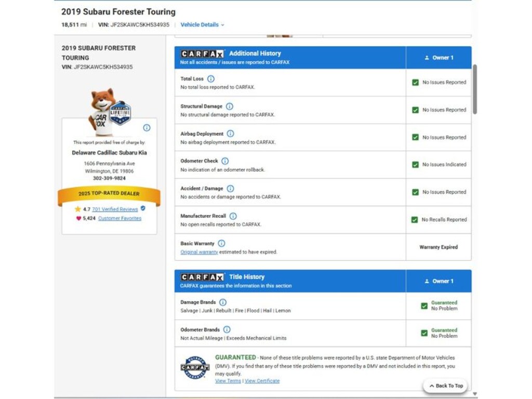Image resolution: width=532 pixels, height=399 pixels.
Task: Click Structural Damage green checkmark
Action: (415, 110)
